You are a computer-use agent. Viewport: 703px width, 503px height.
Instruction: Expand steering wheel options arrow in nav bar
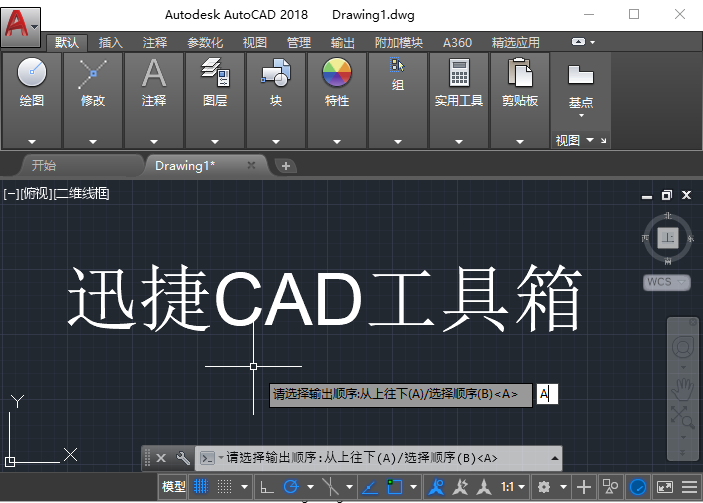(683, 368)
